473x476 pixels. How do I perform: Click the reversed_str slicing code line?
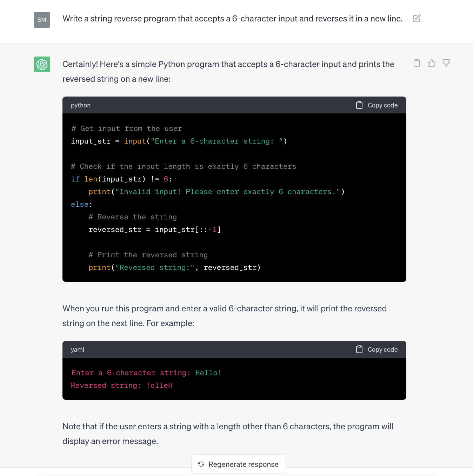click(155, 230)
